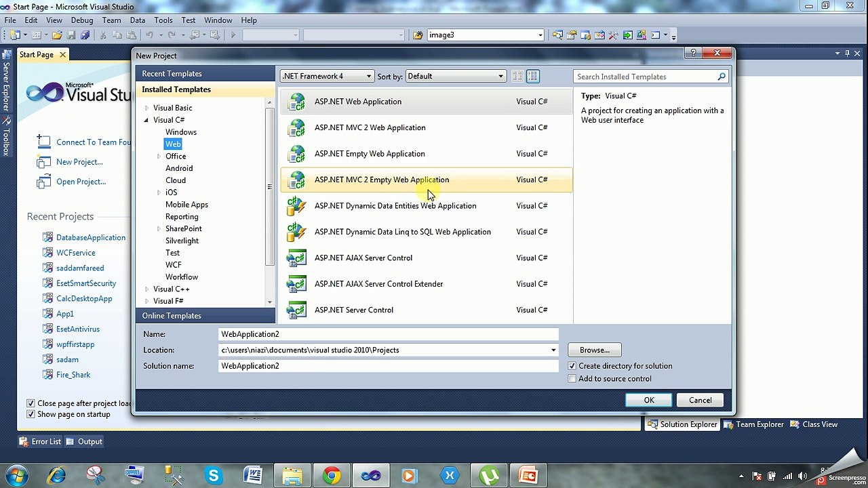
Task: Click the Open Project... link
Action: click(x=81, y=182)
